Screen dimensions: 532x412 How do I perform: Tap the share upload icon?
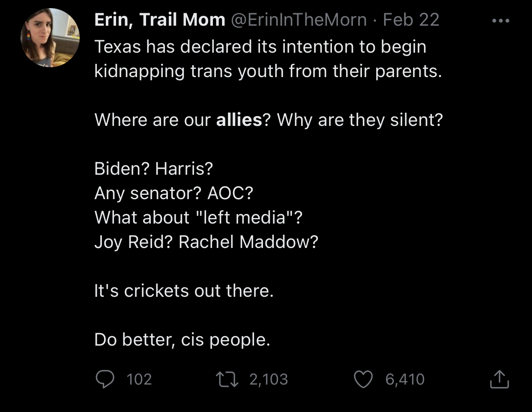coord(499,379)
